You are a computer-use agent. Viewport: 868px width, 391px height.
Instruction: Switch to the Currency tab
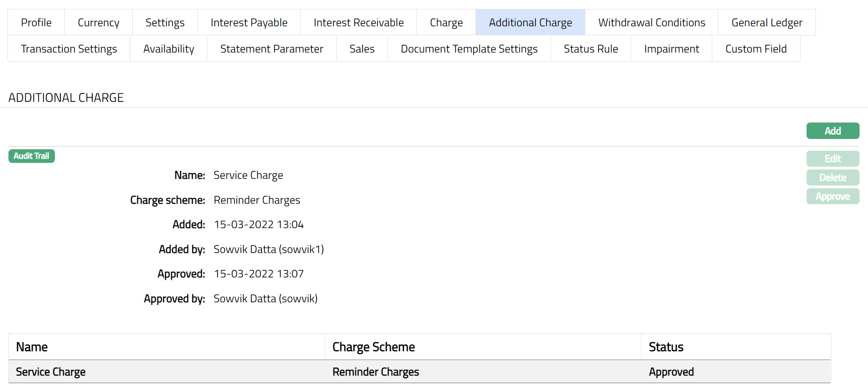point(98,23)
